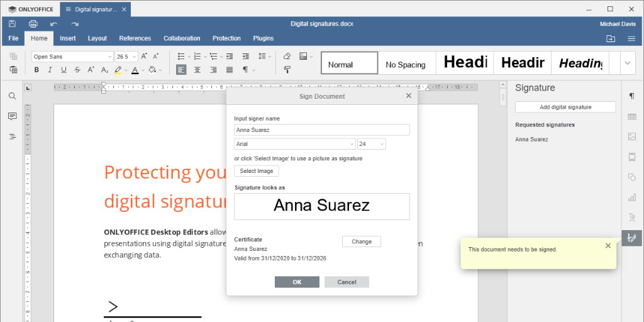Open table settings in the right sidebar
Image resolution: width=644 pixels, height=322 pixels.
pos(631,116)
